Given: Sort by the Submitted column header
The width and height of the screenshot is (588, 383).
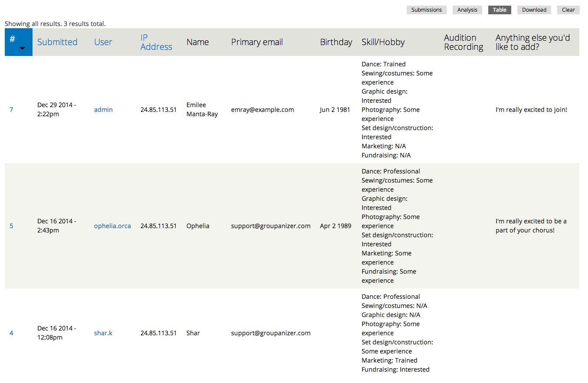Looking at the screenshot, I should click(57, 42).
